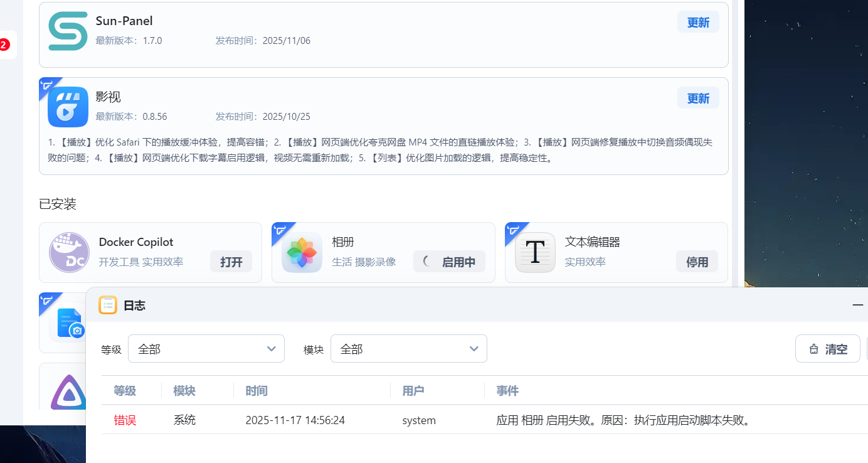Click the 时间 column header
Image resolution: width=868 pixels, height=463 pixels.
[x=257, y=391]
